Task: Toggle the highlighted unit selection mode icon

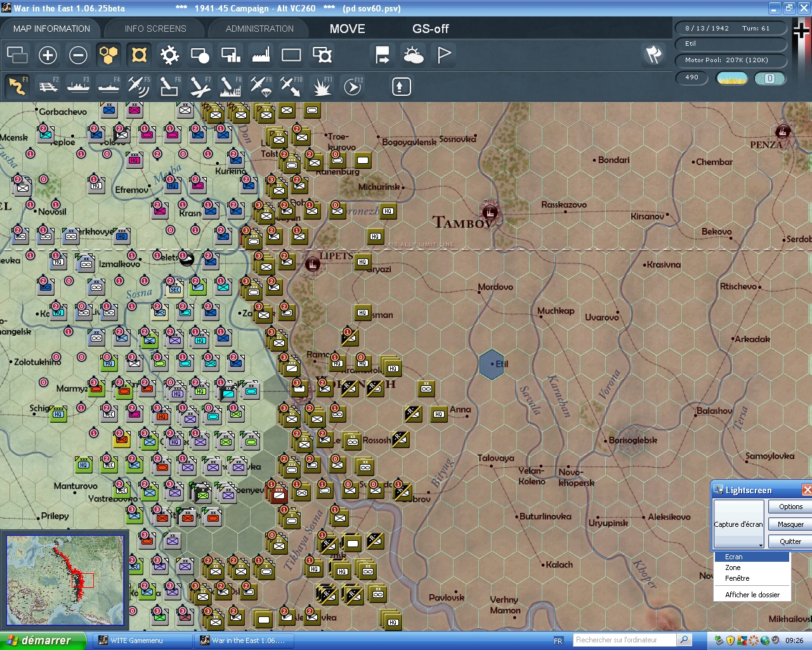Action: pos(139,55)
